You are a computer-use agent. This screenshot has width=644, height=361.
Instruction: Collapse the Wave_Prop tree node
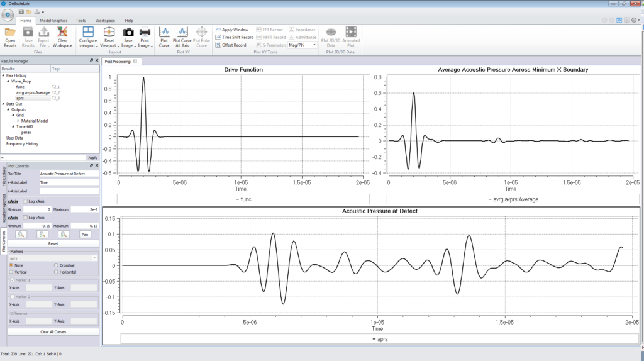[x=8, y=81]
